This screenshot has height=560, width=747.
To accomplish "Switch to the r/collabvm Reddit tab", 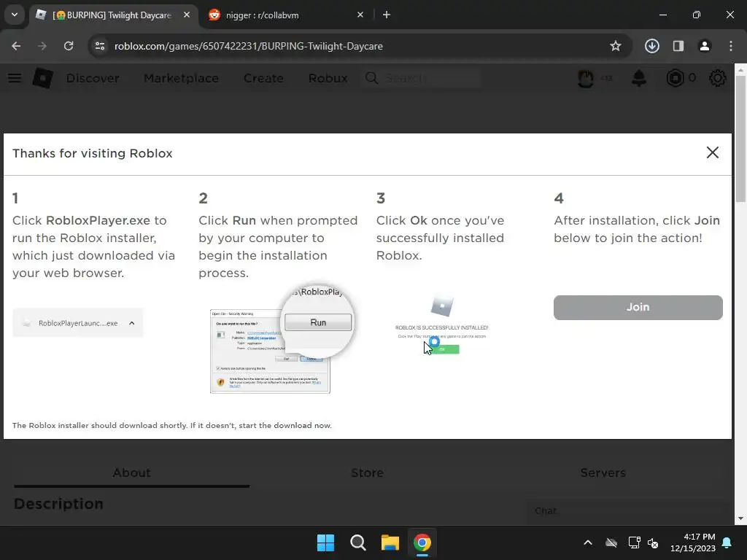I will (x=286, y=15).
